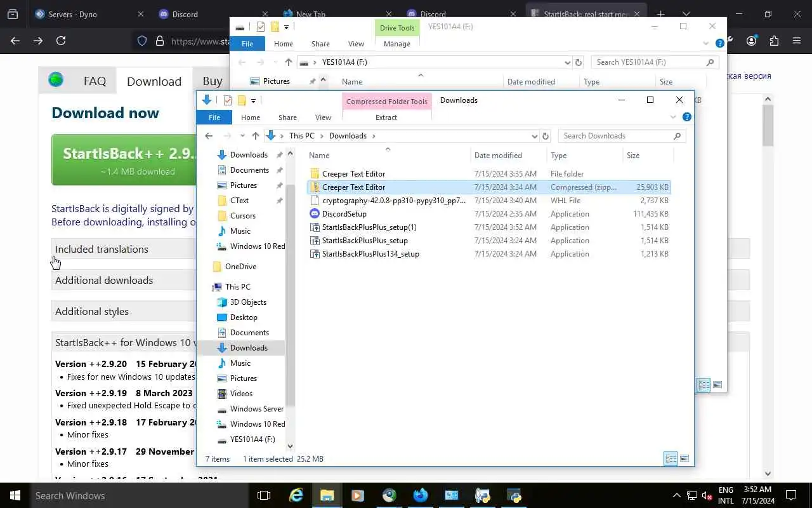Click green StartIsBack++ download button
The image size is (812, 508).
coord(124,159)
